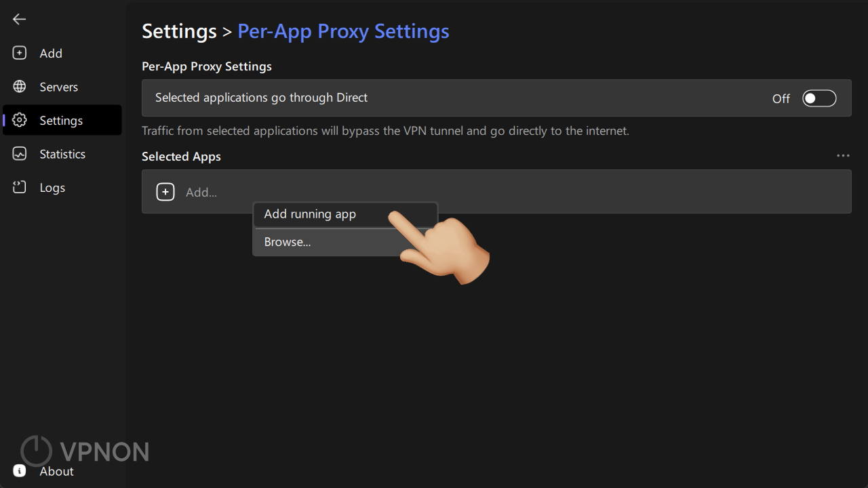Open the Statistics chart icon

coord(19,154)
